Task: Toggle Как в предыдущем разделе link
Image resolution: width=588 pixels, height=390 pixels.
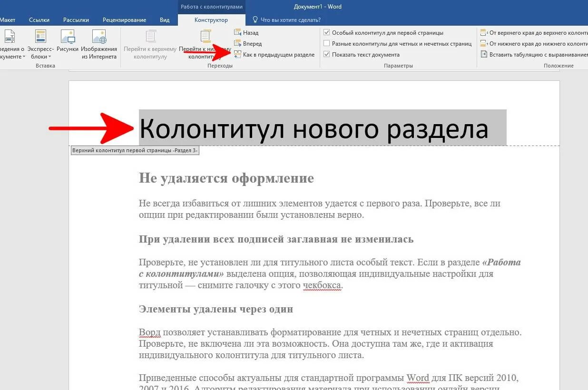Action: click(274, 55)
